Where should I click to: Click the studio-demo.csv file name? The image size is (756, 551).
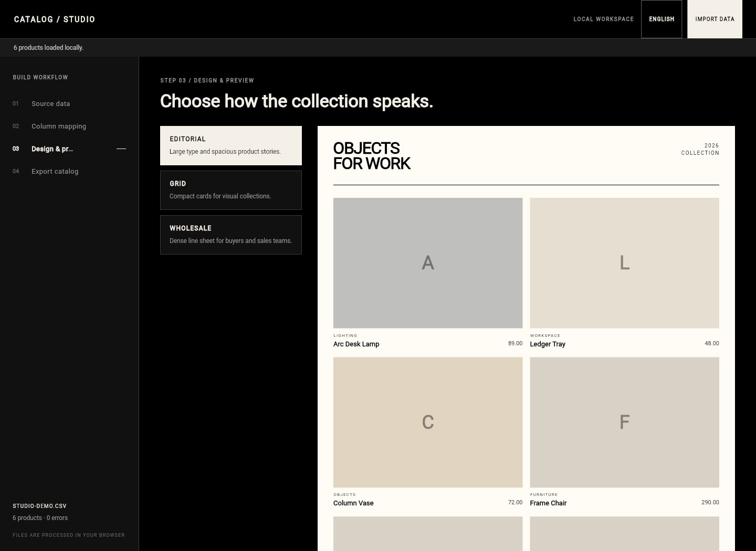coord(40,506)
